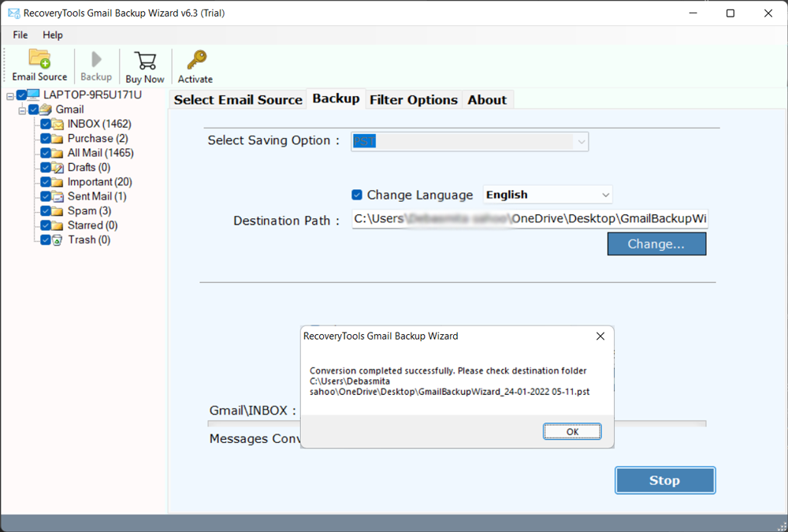Viewport: 788px width, 532px height.
Task: Select the All Mail (1465) folder label
Action: tap(101, 153)
